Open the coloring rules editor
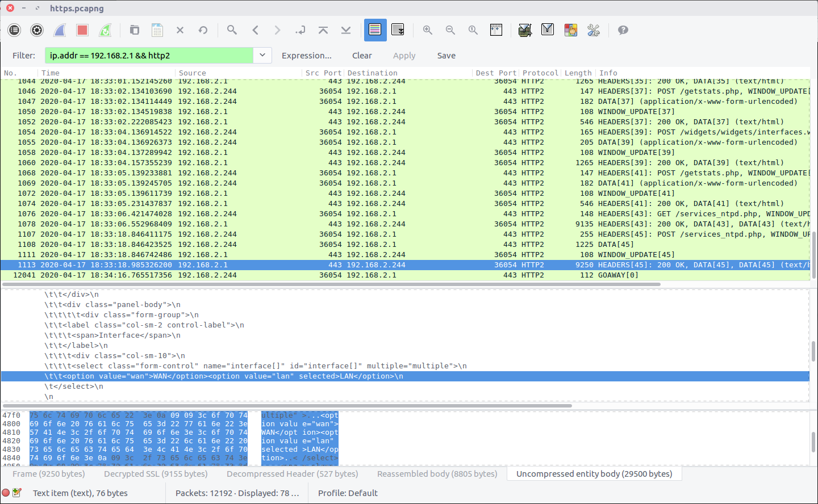 pos(570,30)
